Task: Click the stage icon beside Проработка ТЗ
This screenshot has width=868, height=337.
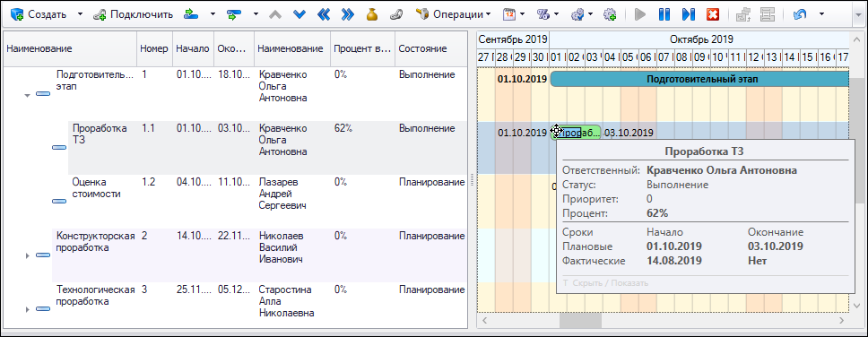Action: [58, 147]
